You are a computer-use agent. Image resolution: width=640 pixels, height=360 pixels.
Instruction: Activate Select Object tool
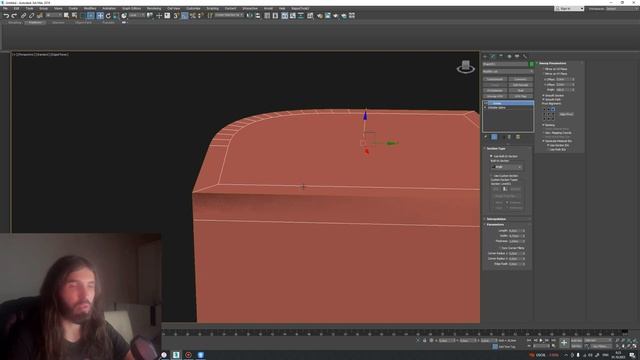(x=67, y=16)
